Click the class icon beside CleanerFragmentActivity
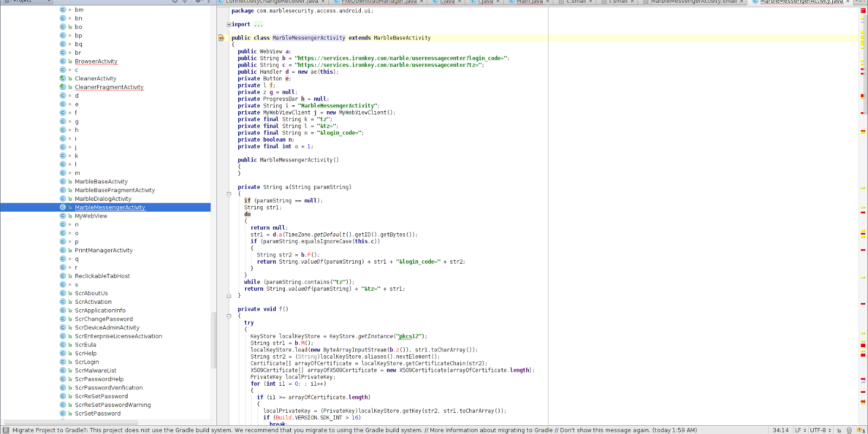The width and height of the screenshot is (868, 434). [62, 87]
